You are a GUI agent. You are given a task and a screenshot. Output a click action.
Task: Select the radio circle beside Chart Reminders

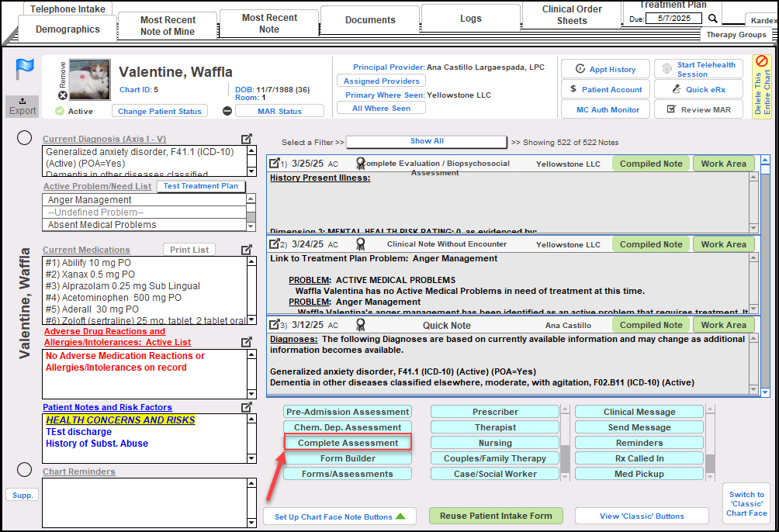point(24,469)
